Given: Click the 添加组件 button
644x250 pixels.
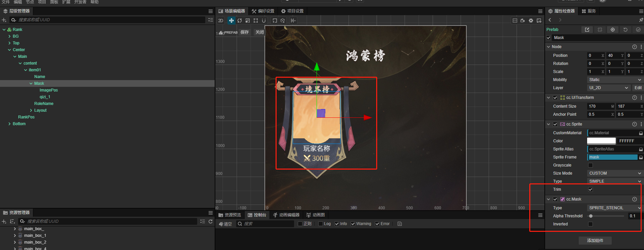Looking at the screenshot, I should click(x=595, y=241).
